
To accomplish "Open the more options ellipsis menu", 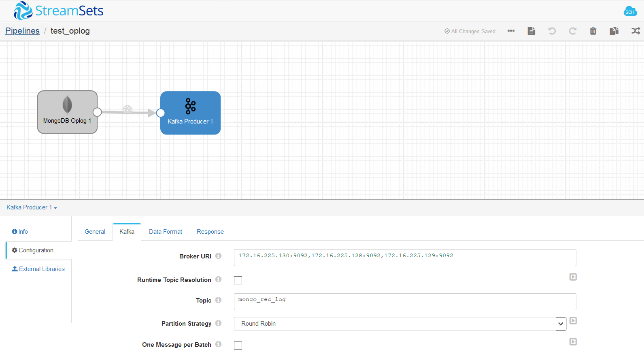I will click(x=511, y=31).
